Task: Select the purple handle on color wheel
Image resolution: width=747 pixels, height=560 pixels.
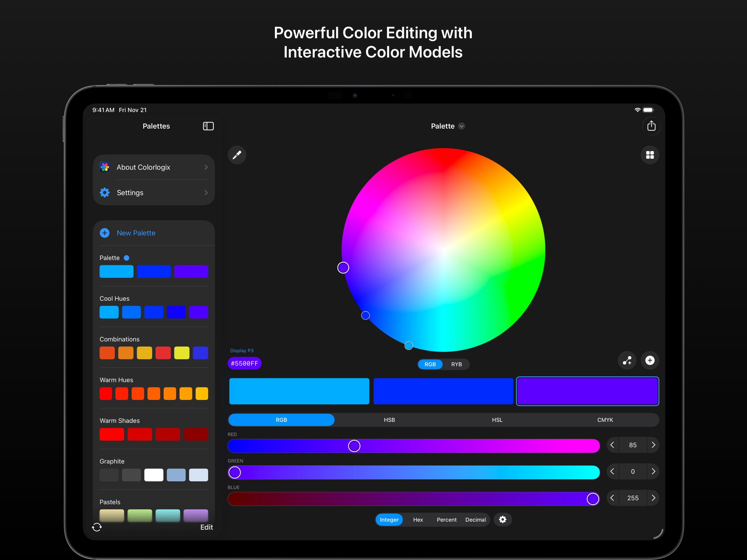Action: (343, 268)
